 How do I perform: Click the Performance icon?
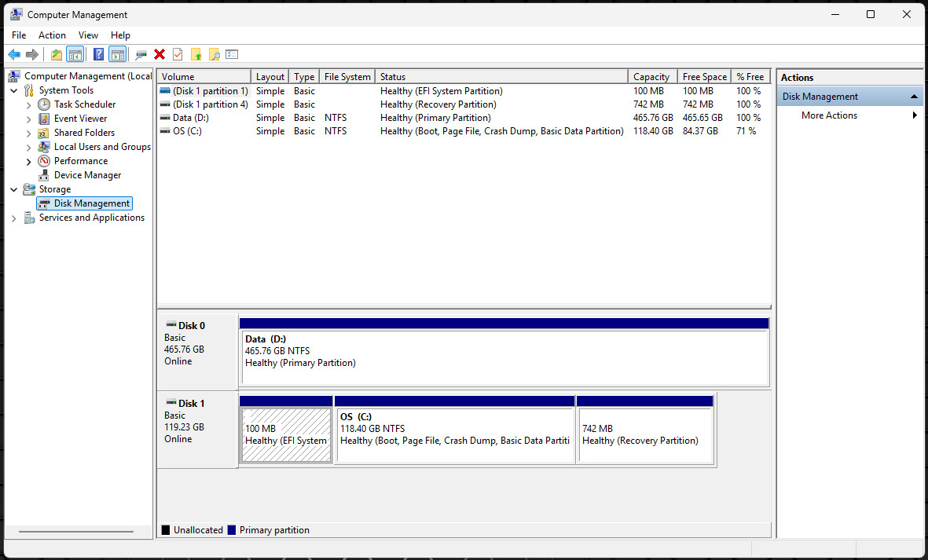coord(44,161)
